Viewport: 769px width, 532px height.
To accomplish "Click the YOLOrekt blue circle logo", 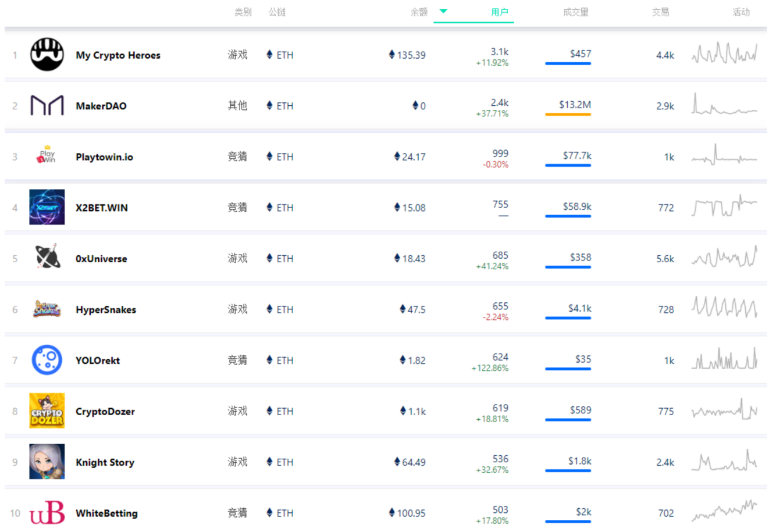I will [47, 360].
